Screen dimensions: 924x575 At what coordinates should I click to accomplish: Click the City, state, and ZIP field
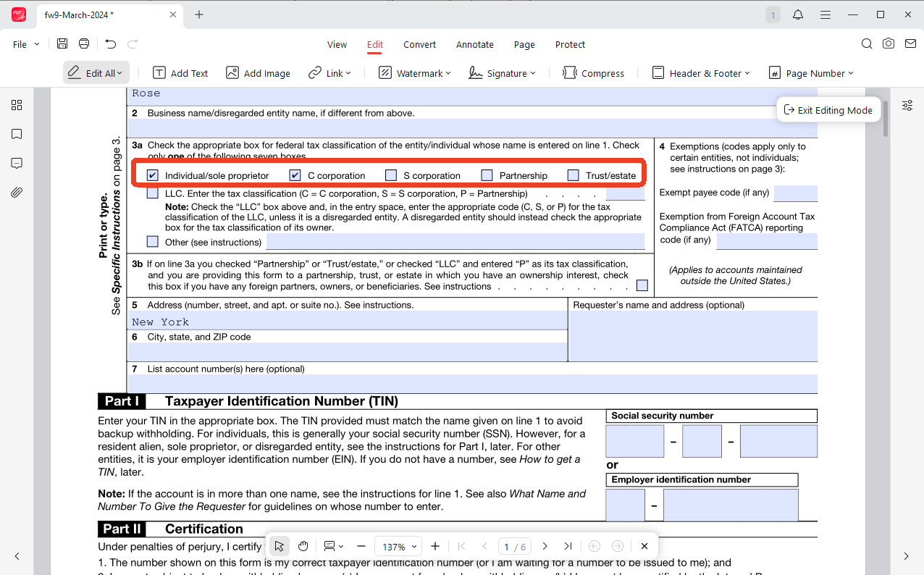[347, 352]
